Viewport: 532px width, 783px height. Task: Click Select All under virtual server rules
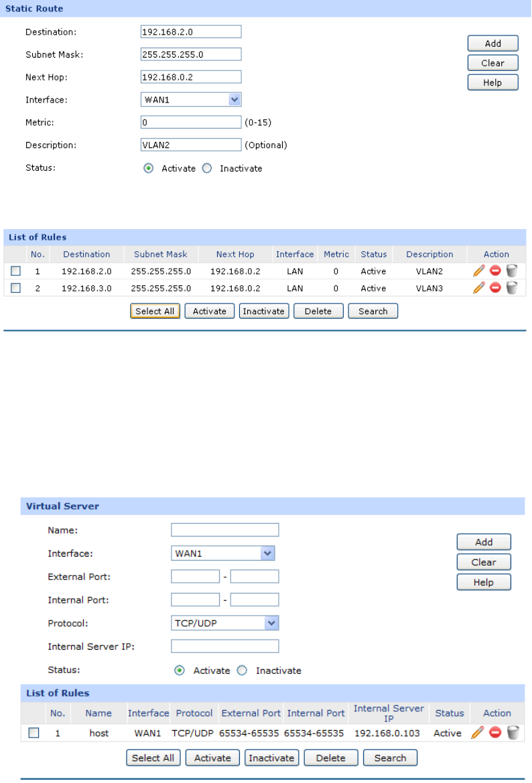(x=153, y=758)
